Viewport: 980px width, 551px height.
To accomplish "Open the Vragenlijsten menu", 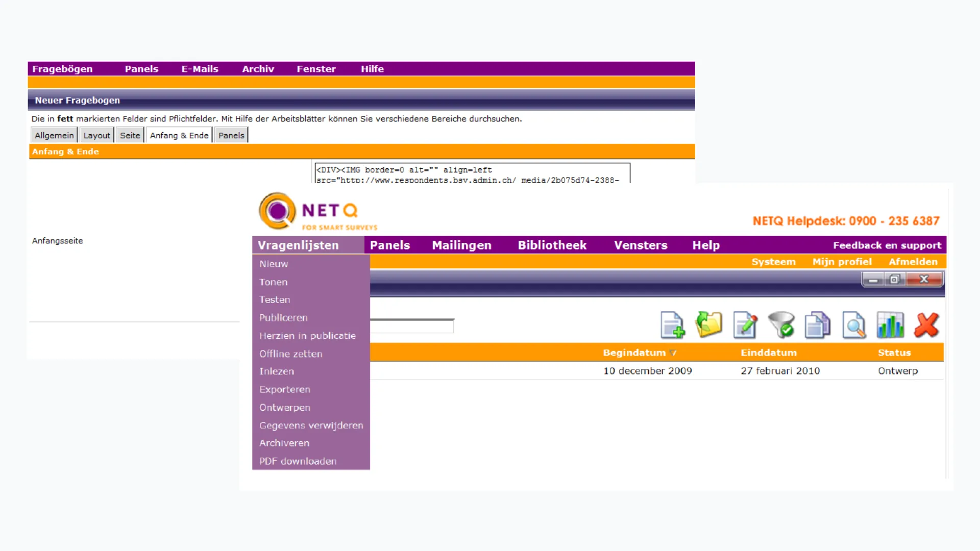I will click(x=298, y=245).
